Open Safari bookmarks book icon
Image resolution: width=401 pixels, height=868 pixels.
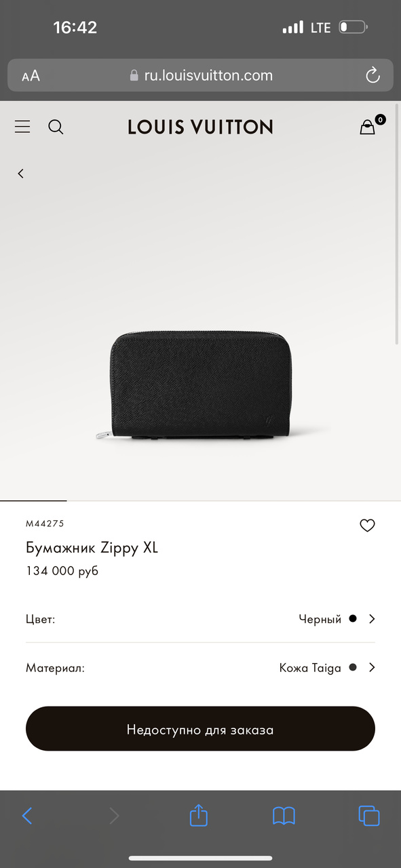coord(284,815)
